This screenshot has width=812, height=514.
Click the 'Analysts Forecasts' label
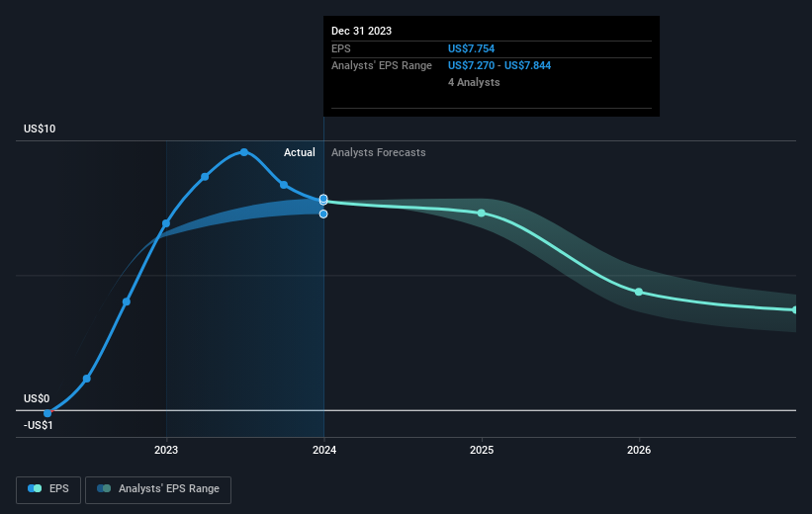tap(378, 152)
